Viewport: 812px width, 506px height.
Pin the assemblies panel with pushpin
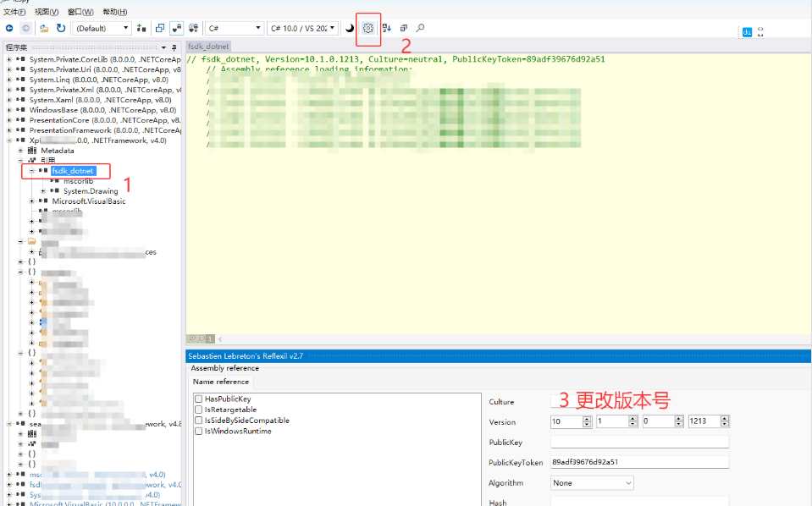pyautogui.click(x=174, y=47)
